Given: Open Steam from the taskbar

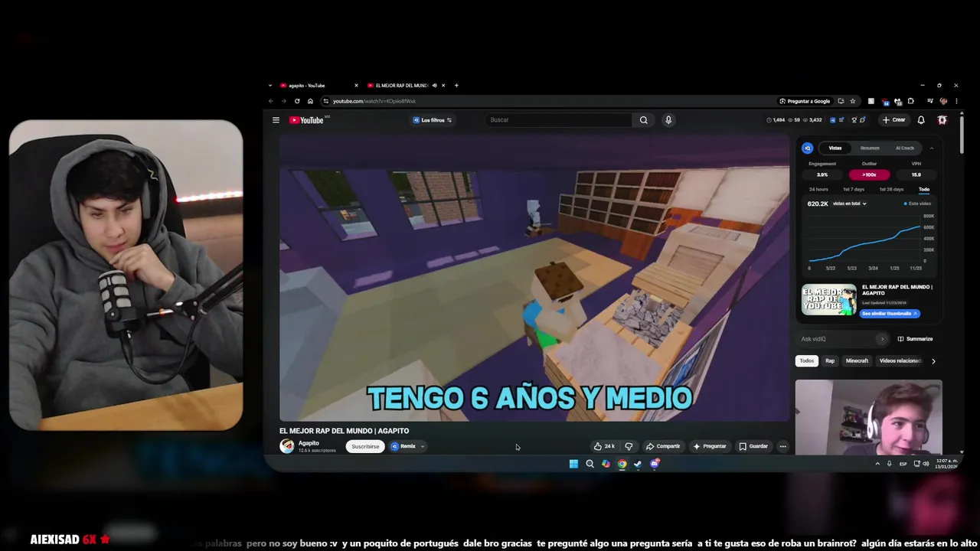Looking at the screenshot, I should [638, 464].
